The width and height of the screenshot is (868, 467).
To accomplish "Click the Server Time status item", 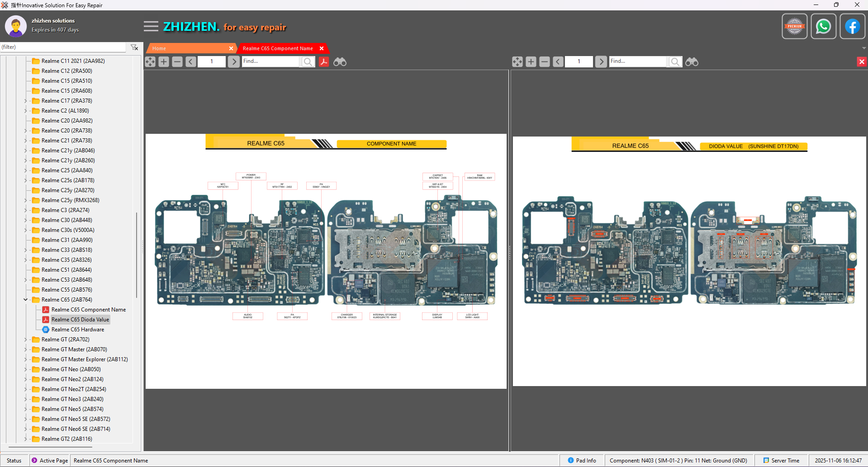I will [x=781, y=461].
